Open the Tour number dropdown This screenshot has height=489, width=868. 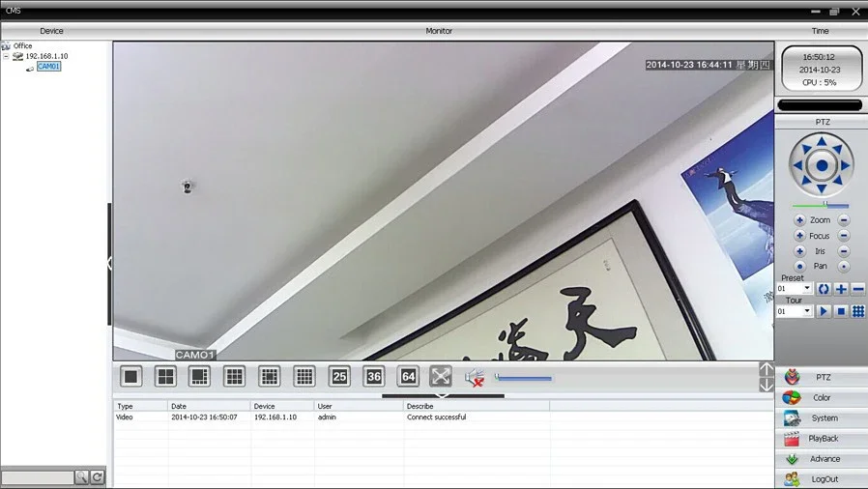point(807,311)
